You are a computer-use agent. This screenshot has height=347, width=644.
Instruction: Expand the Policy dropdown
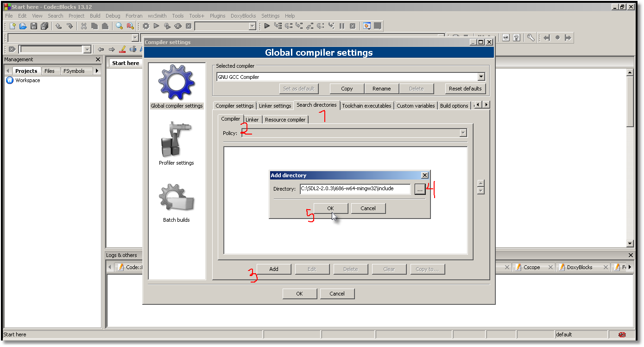pos(463,133)
